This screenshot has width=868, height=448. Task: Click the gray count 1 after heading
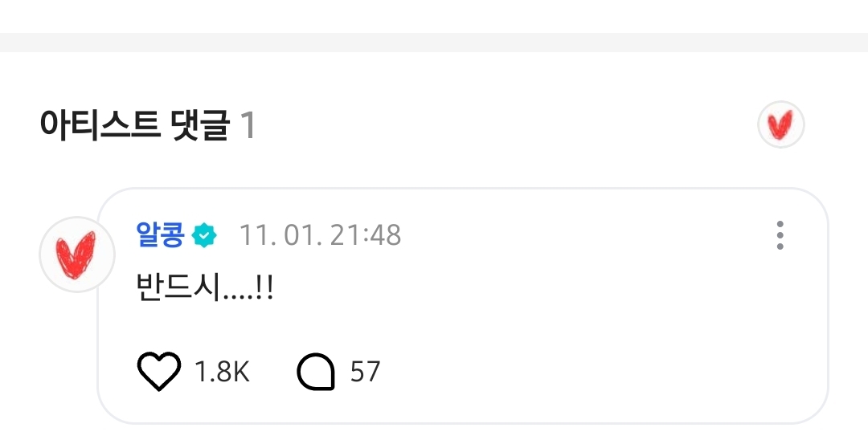coord(248,125)
